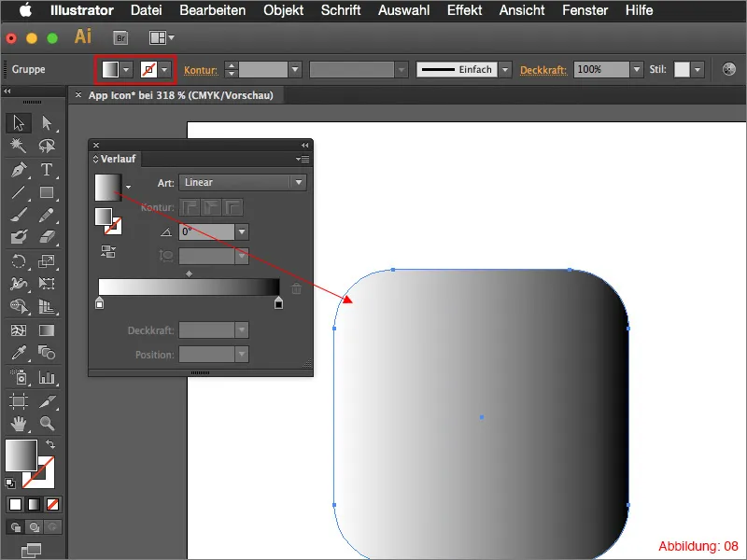Open the Deckkraft 100% opacity dropdown
747x560 pixels.
[x=637, y=69]
